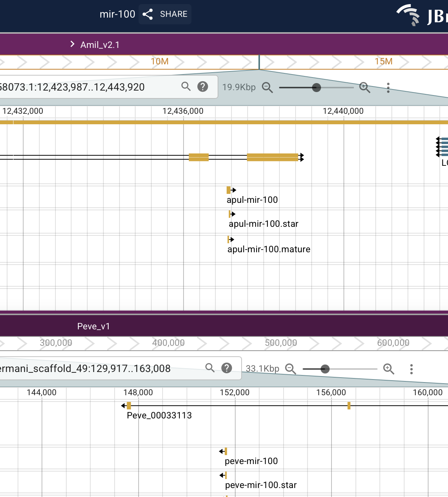Zoom in on the Amil_v2.1 view

tap(364, 88)
